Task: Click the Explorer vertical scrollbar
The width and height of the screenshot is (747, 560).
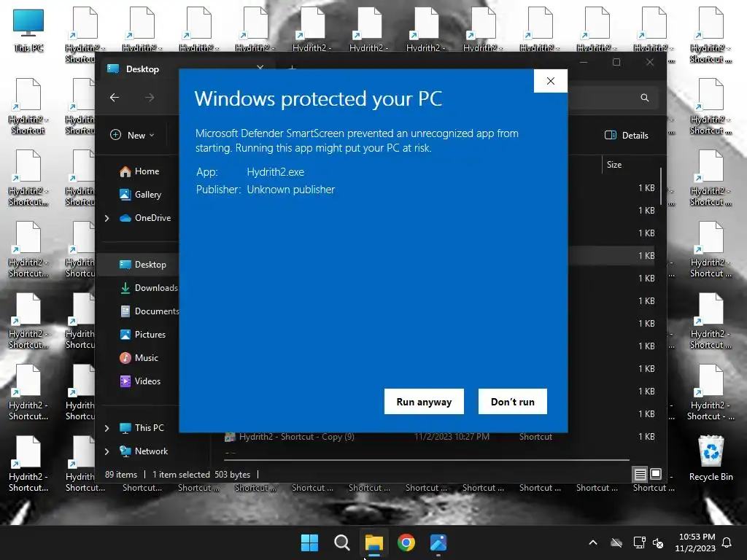Action: point(661,186)
